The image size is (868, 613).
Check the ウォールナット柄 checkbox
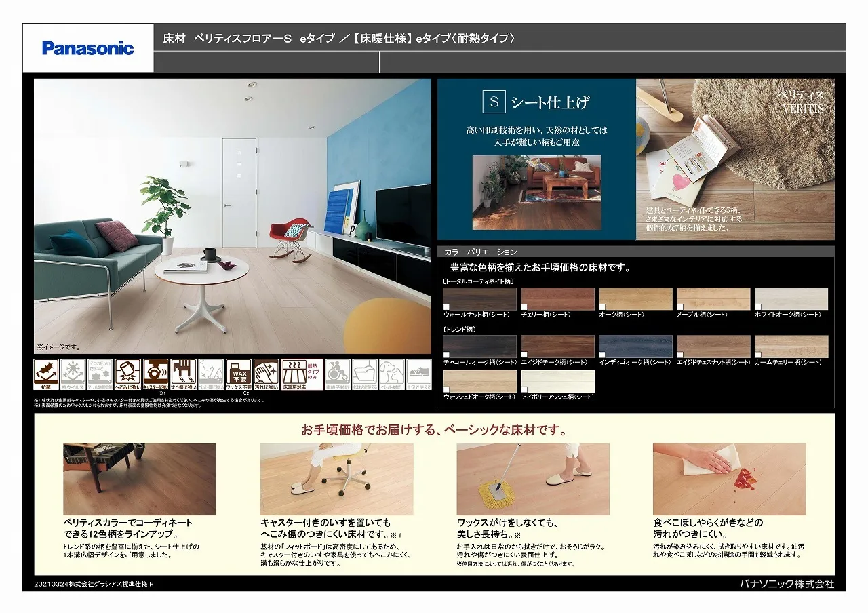tap(446, 307)
